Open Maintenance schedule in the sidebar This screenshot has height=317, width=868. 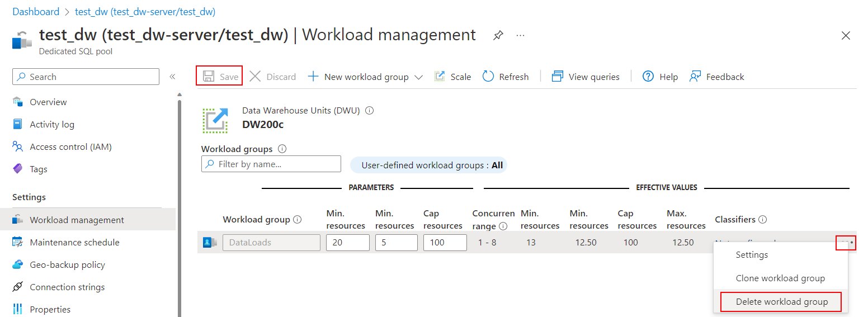pyautogui.click(x=74, y=243)
